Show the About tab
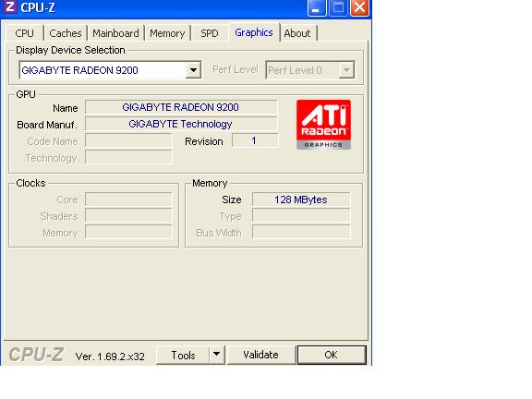This screenshot has height=399, width=532. pyautogui.click(x=297, y=33)
